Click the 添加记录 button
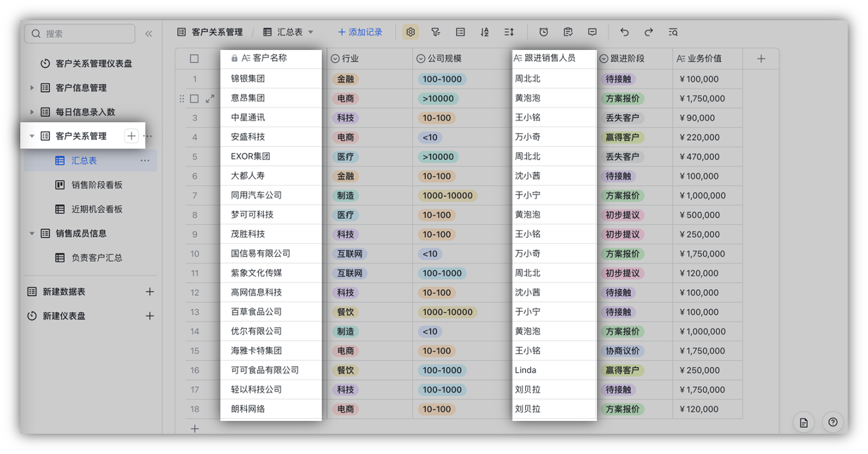The image size is (868, 454). point(359,32)
